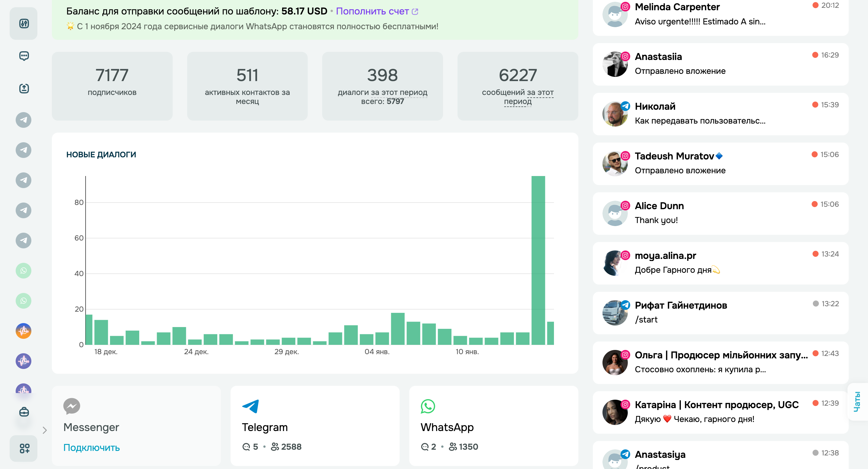
Task: Select the first WhatsApp channel in sidebar
Action: (x=24, y=271)
